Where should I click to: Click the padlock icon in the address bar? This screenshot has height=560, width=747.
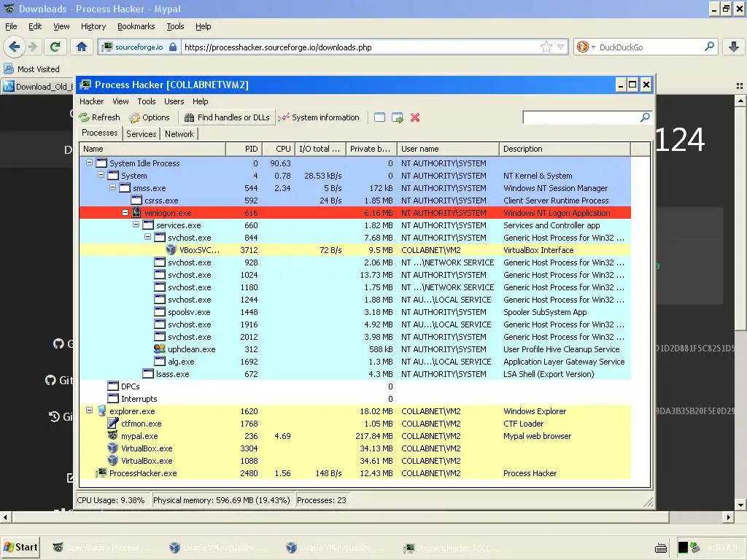(x=174, y=47)
